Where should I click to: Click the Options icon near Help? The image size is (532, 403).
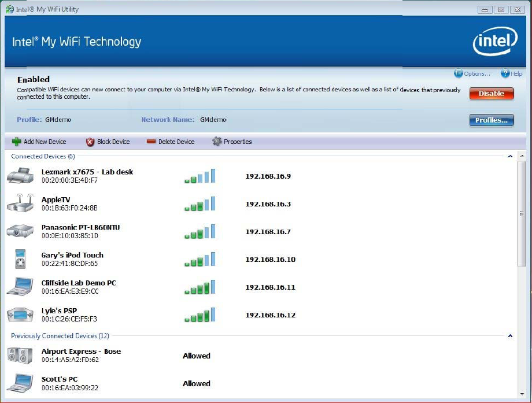pyautogui.click(x=459, y=73)
